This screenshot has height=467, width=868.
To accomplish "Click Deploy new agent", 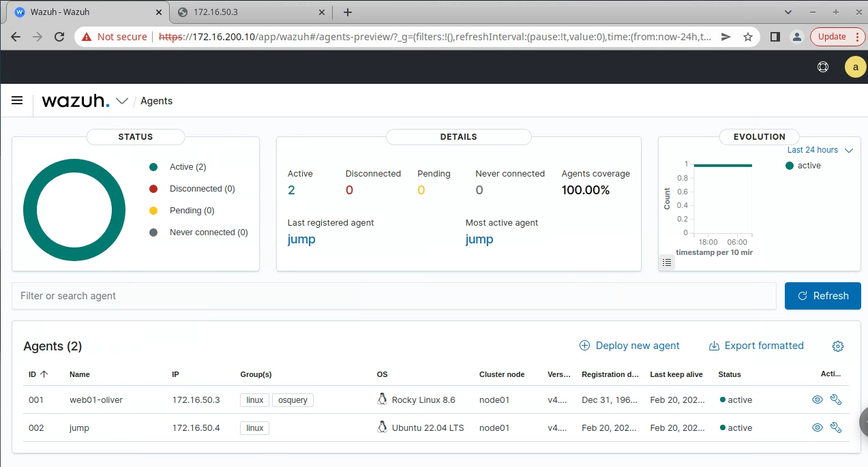I will (629, 346).
